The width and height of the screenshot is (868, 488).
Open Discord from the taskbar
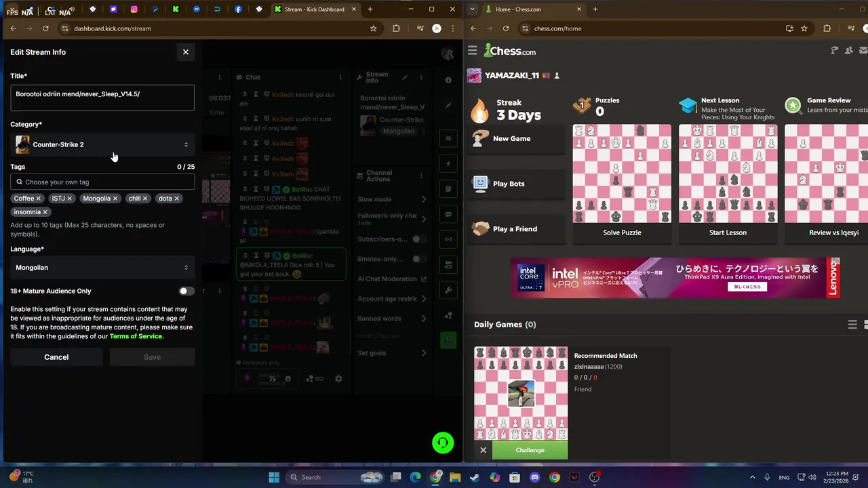pos(534,477)
